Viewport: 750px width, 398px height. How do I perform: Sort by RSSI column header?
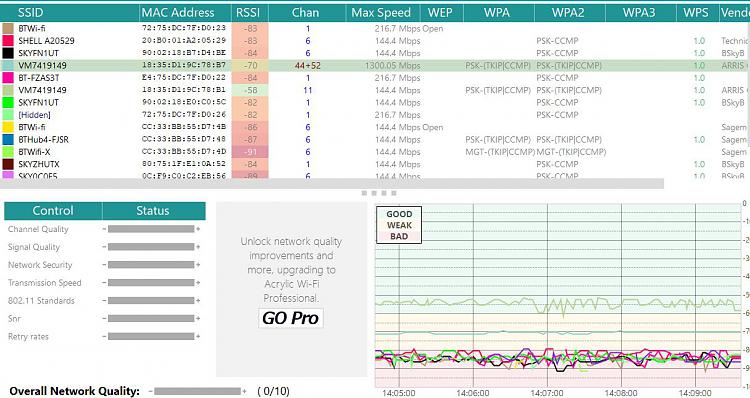coord(250,13)
